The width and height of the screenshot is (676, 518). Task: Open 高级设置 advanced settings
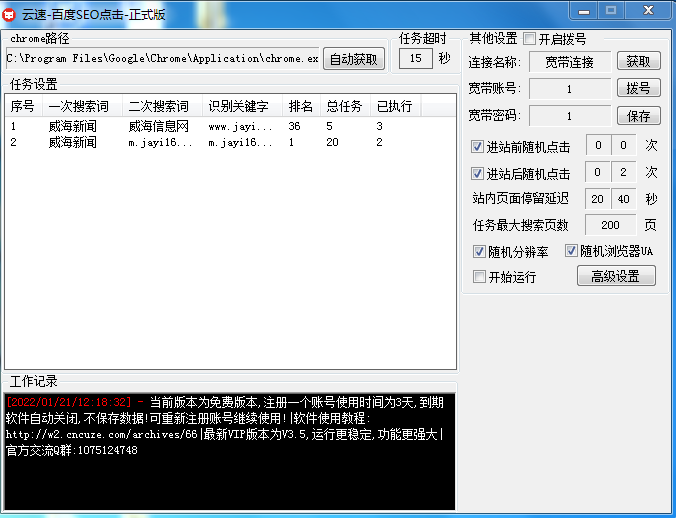click(616, 276)
